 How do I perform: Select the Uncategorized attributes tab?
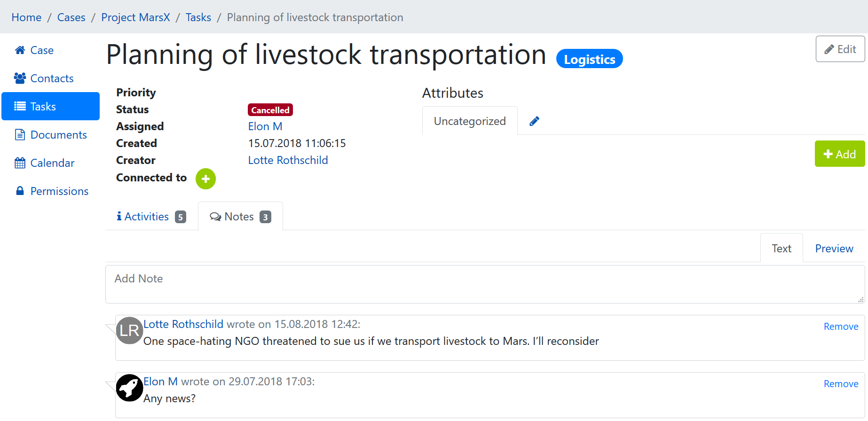point(470,121)
